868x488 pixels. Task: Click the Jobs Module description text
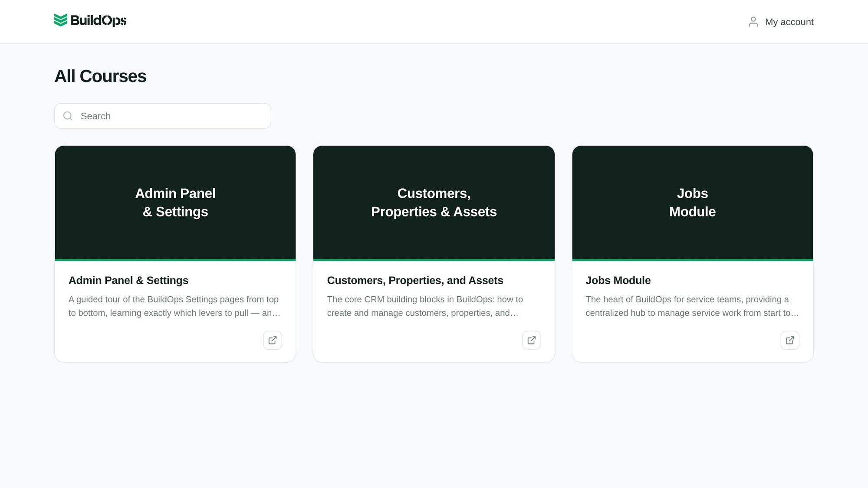point(692,306)
